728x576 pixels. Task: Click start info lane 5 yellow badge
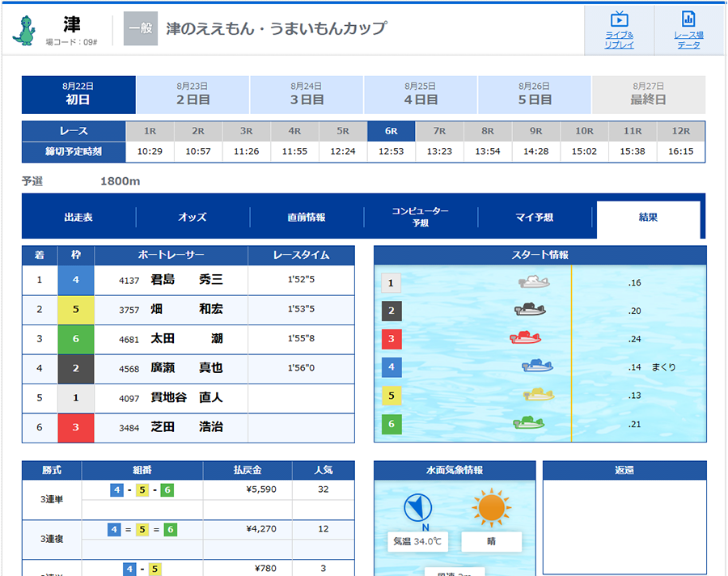coord(391,396)
